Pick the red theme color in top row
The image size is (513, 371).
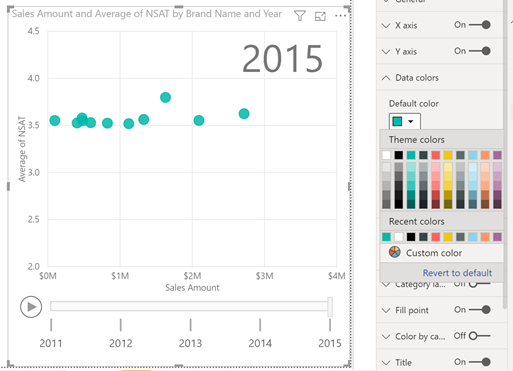tap(436, 155)
